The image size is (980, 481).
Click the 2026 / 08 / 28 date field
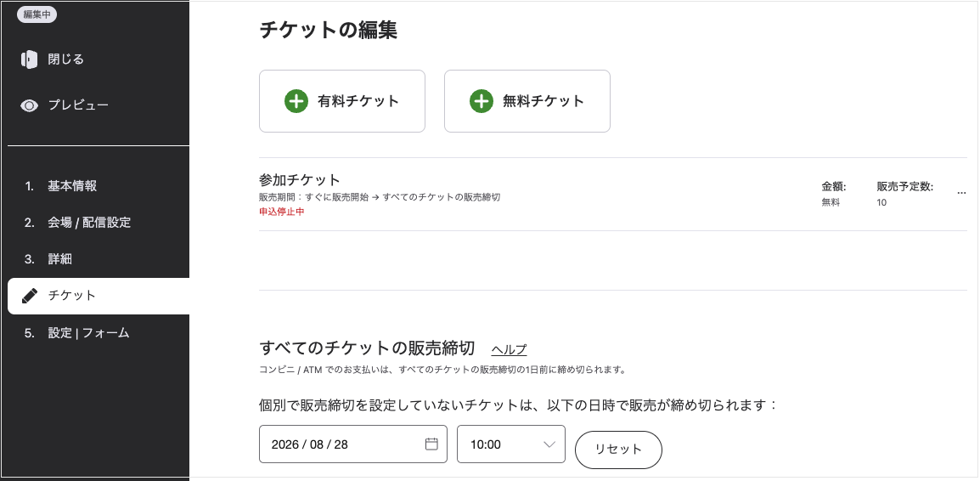353,444
